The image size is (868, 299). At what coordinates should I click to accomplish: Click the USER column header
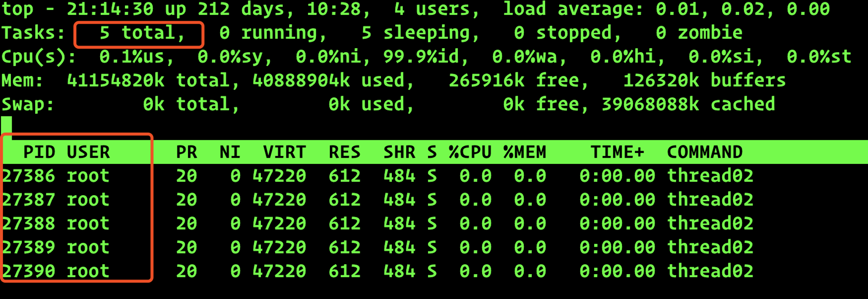tap(89, 152)
